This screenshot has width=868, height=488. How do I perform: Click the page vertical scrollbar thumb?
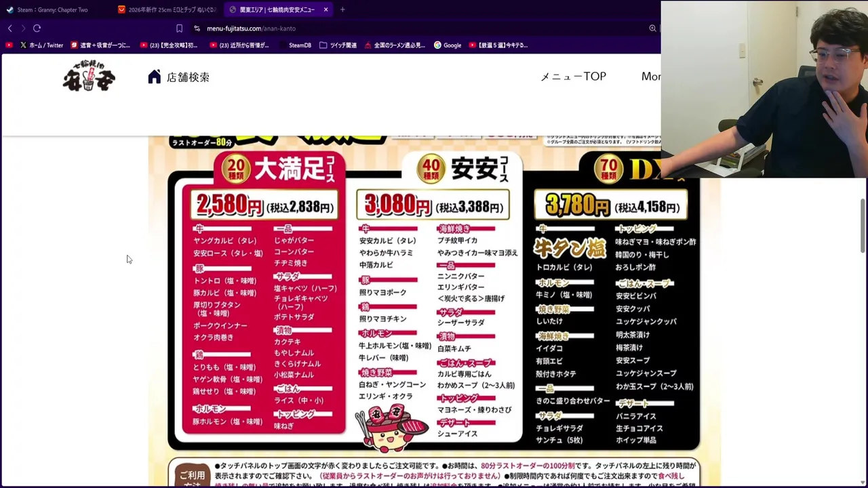point(863,226)
